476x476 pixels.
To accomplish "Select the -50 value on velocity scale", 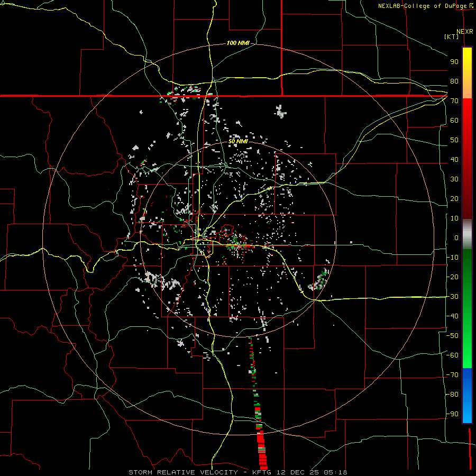I will (452, 336).
